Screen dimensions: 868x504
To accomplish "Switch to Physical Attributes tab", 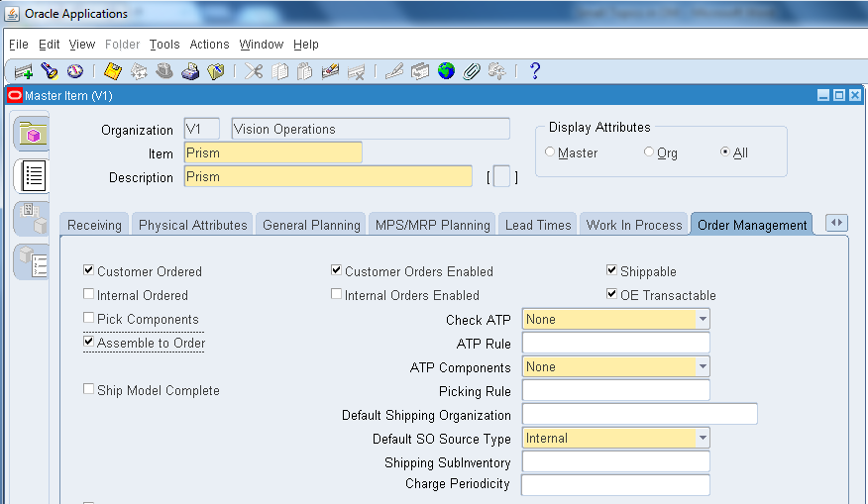I will (x=192, y=225).
